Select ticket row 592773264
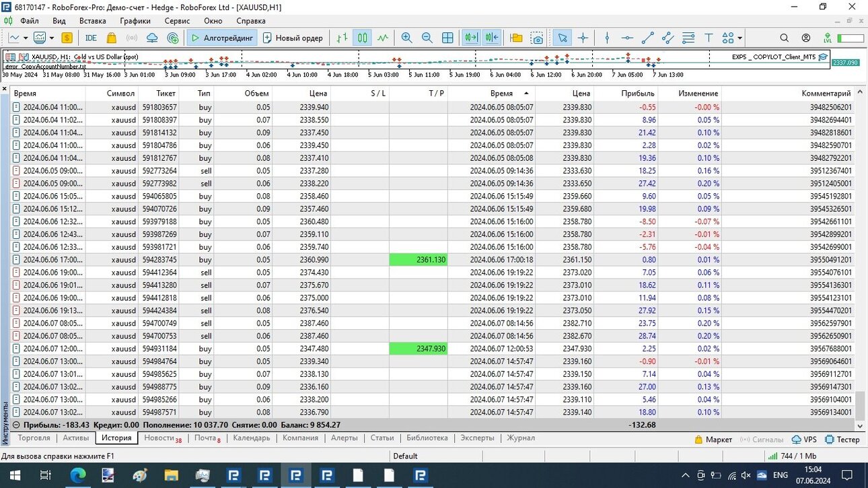The image size is (868, 488). pos(433,171)
